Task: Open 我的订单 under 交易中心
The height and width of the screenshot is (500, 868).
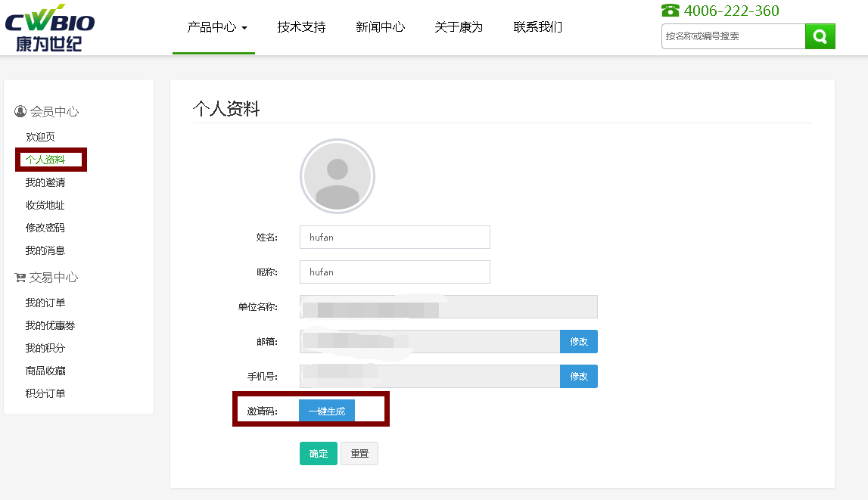Action: (45, 303)
